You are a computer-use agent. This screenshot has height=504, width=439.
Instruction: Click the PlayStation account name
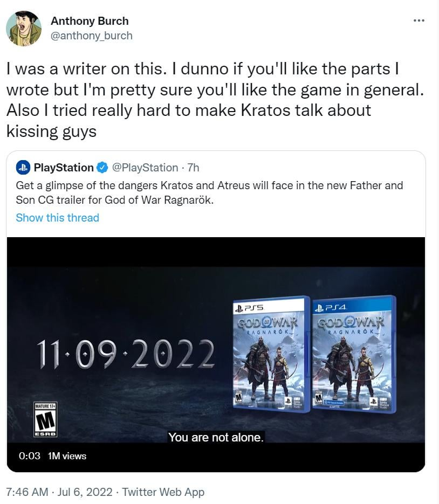[x=64, y=168]
